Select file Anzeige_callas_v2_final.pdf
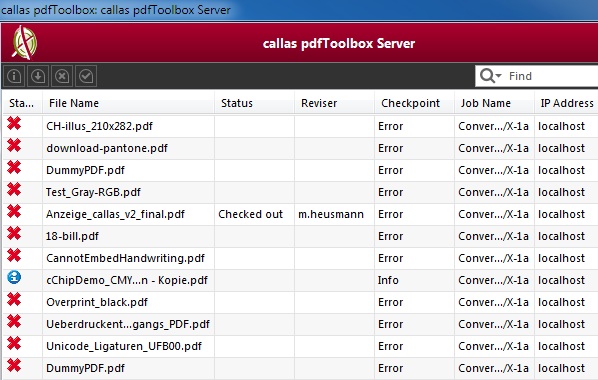Image resolution: width=598 pixels, height=380 pixels. [115, 214]
